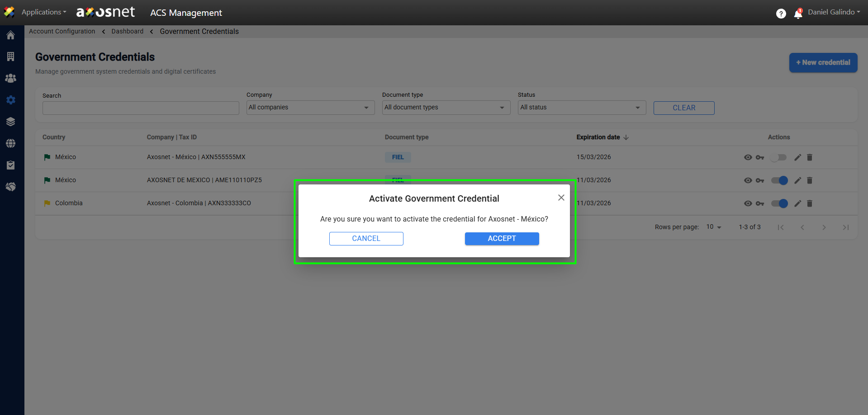Disable the AXOSNET DE MEXICO credential toggle

coord(779,180)
